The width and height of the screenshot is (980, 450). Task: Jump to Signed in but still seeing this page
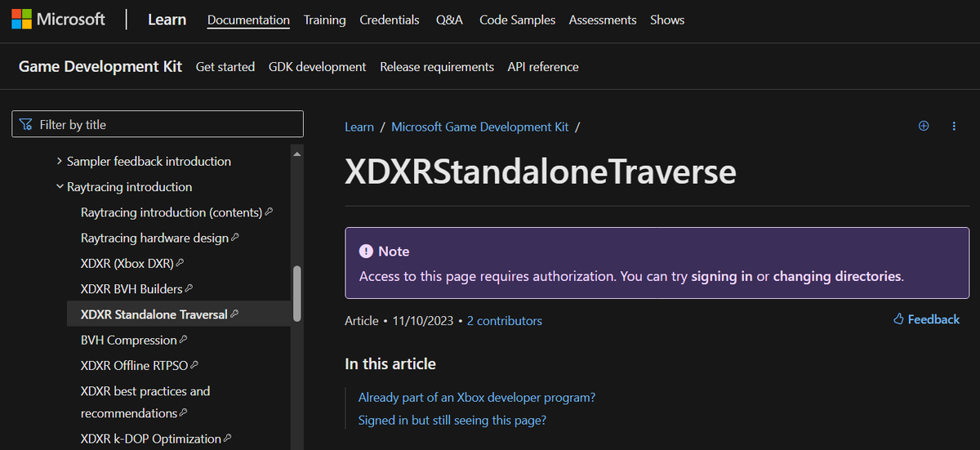(x=452, y=421)
